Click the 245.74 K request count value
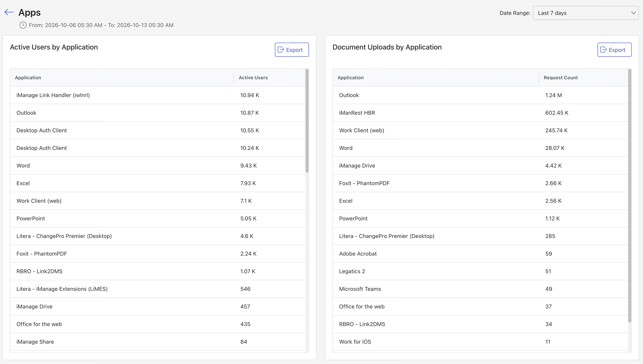 556,131
